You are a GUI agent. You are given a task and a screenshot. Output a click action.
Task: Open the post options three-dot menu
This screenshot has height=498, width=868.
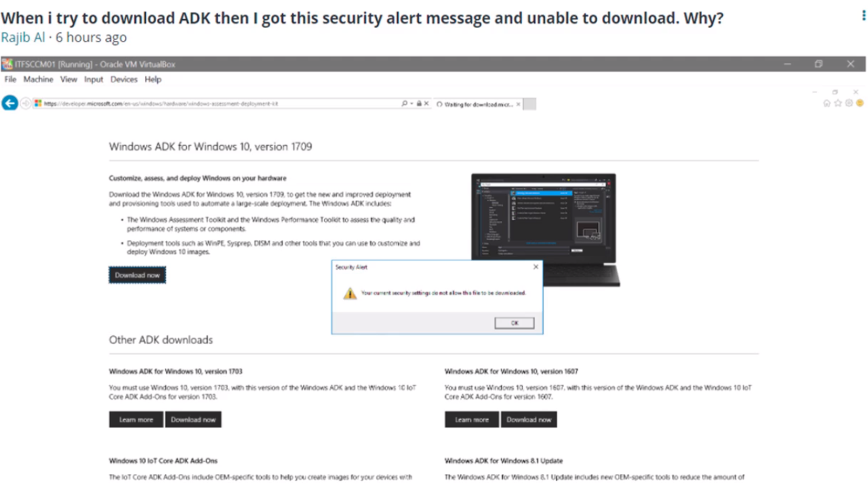pyautogui.click(x=863, y=16)
